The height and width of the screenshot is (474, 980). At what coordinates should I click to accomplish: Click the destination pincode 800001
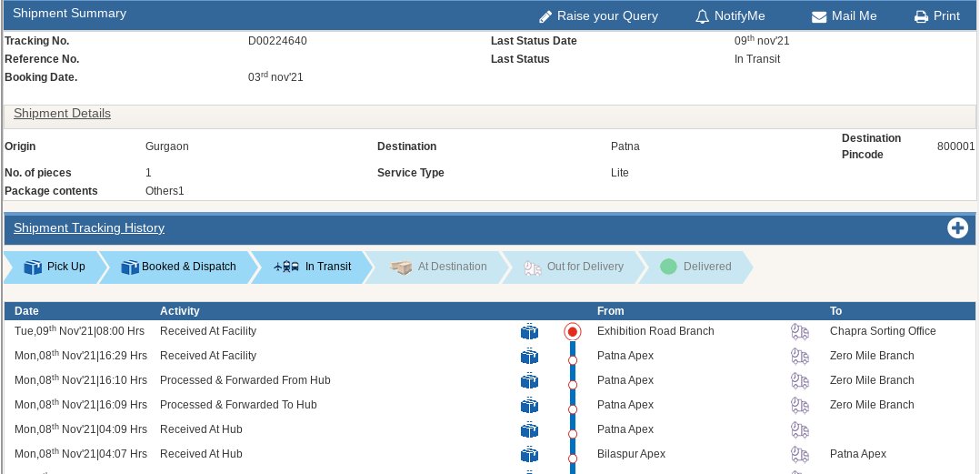pos(955,146)
